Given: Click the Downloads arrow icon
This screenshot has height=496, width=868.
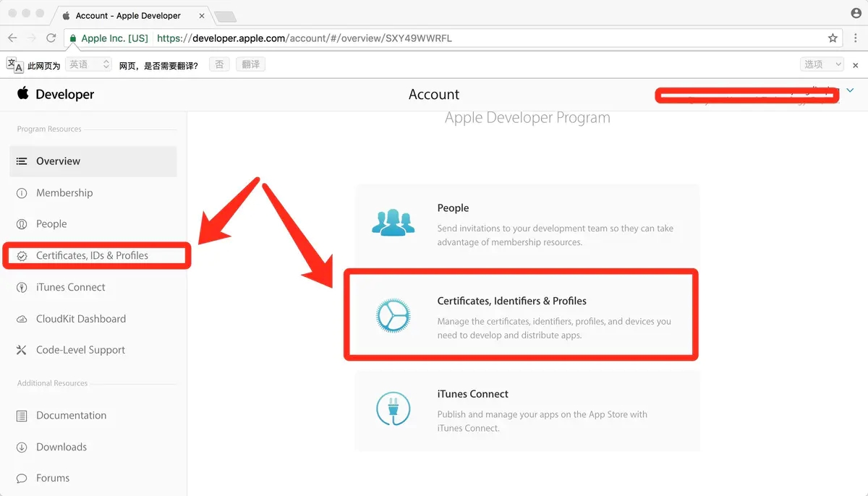Looking at the screenshot, I should (x=22, y=447).
